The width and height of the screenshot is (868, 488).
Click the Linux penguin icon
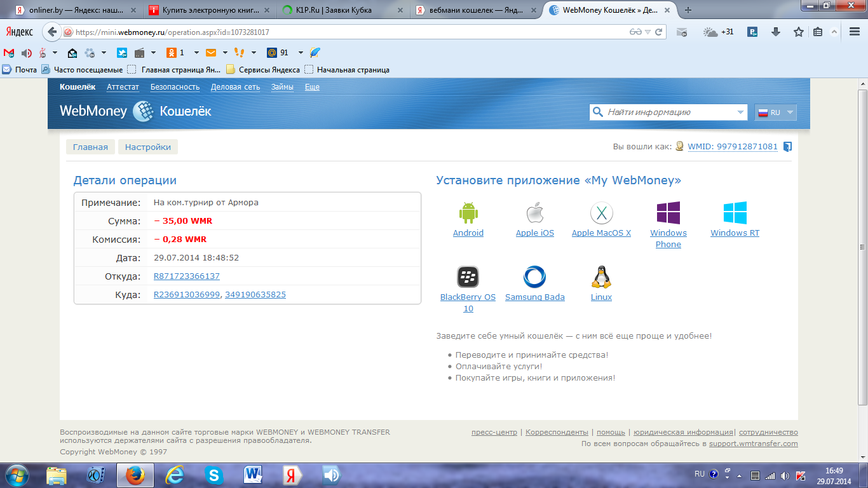[x=601, y=277]
